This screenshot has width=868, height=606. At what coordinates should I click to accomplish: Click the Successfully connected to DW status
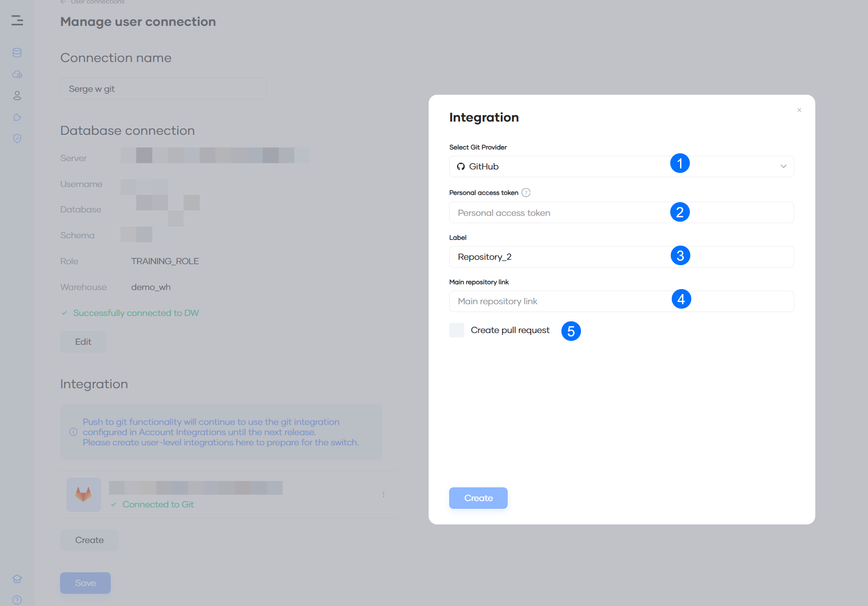point(135,313)
